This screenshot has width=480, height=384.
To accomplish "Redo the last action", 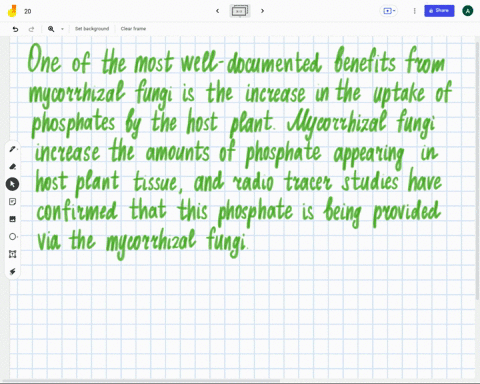I will pyautogui.click(x=31, y=29).
